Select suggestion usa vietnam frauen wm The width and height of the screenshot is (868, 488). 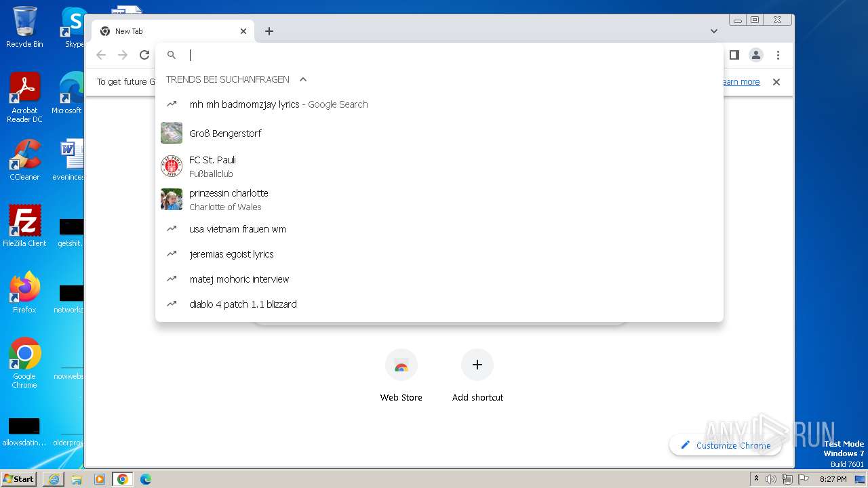439,229
